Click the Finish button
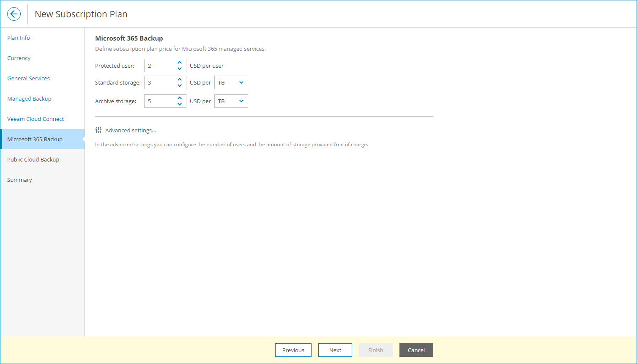The height and width of the screenshot is (364, 637). pos(376,350)
